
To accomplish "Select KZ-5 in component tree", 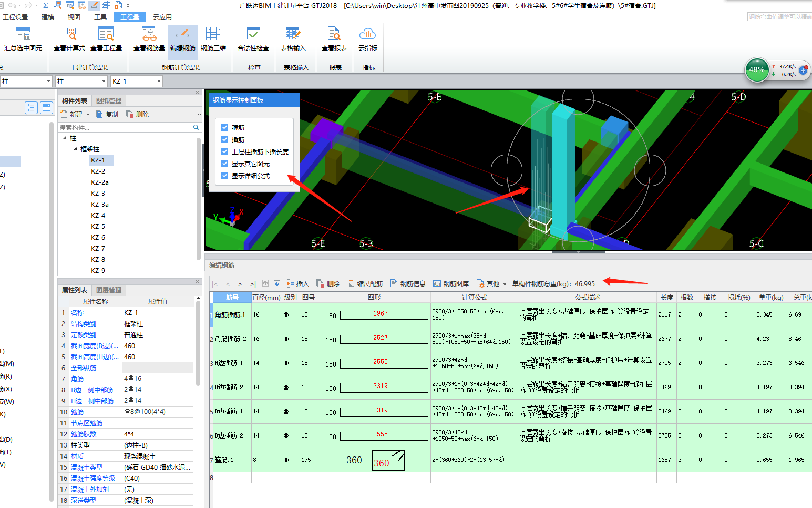I will [98, 227].
